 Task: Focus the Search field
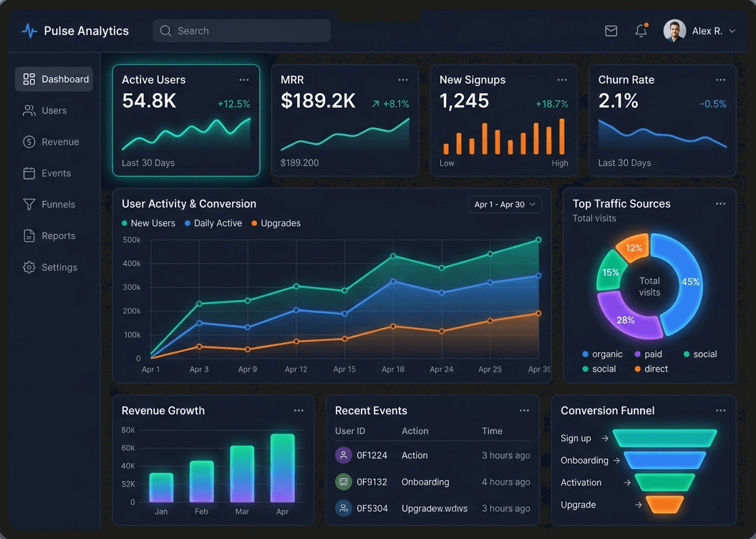point(241,31)
